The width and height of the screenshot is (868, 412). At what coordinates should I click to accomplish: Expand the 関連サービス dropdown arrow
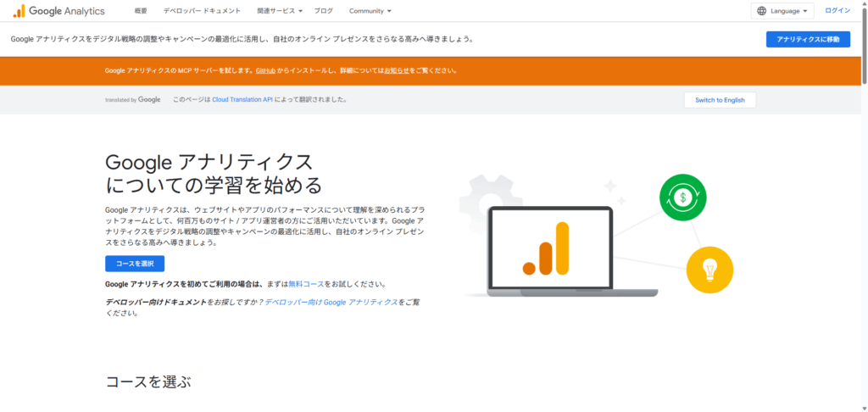coord(301,11)
